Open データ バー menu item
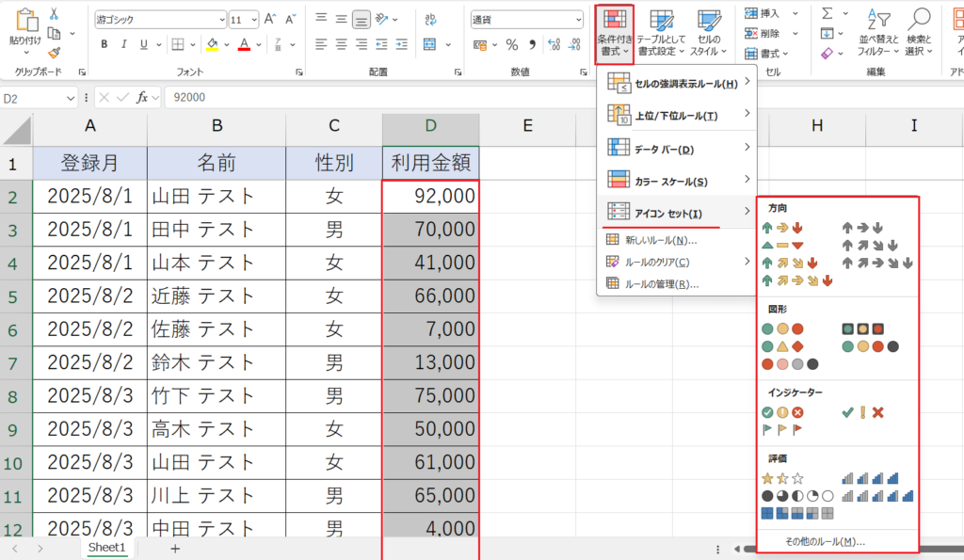This screenshot has width=964, height=560. pyautogui.click(x=676, y=148)
